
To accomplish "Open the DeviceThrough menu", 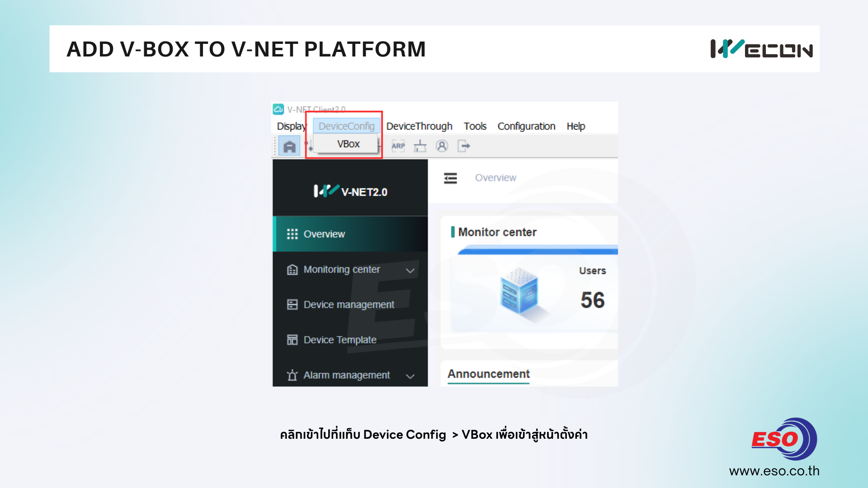I will tap(419, 126).
